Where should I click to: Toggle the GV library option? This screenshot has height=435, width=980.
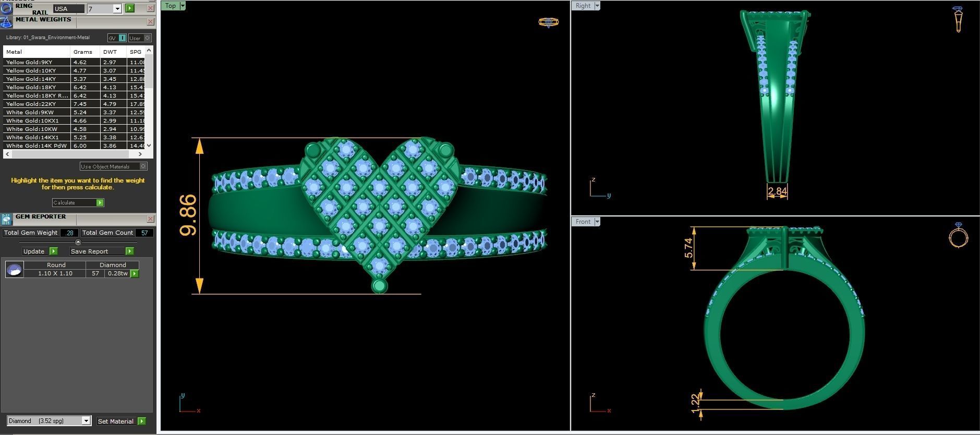[x=117, y=38]
